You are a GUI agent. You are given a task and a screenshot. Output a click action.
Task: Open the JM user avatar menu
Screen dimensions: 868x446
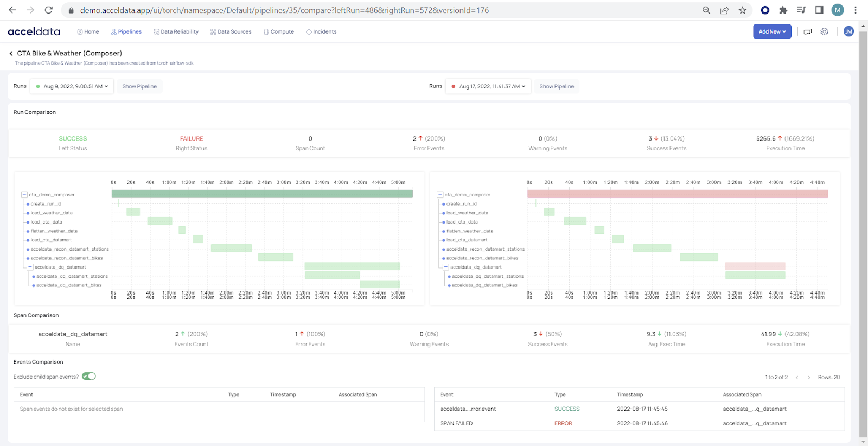pos(848,31)
